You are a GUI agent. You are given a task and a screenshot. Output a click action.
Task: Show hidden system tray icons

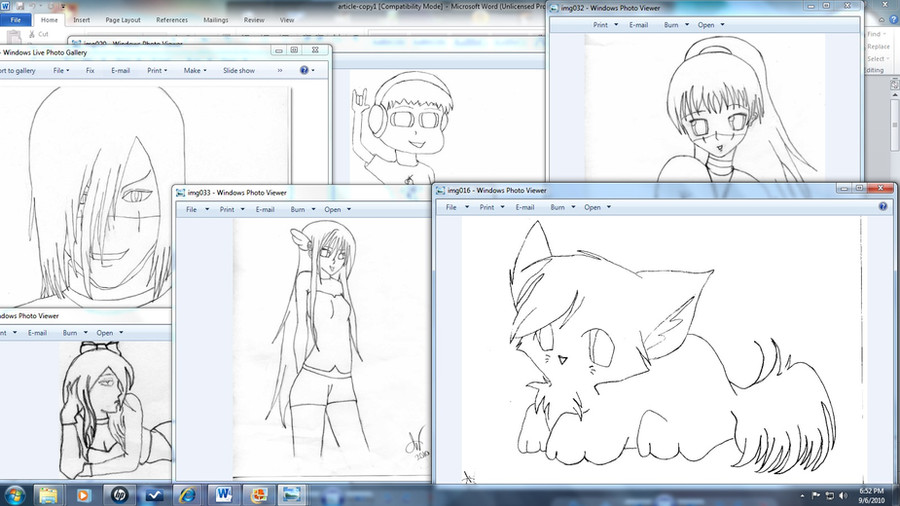tap(802, 496)
